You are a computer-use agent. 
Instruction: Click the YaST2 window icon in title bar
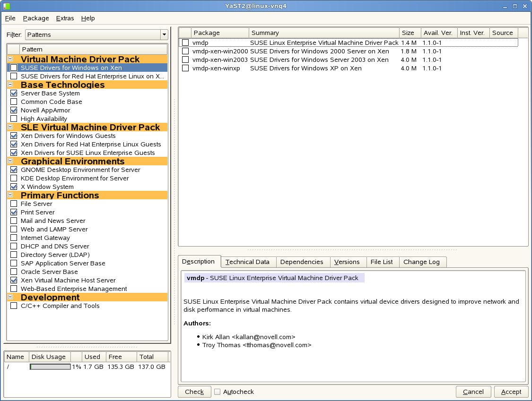pos(6,6)
